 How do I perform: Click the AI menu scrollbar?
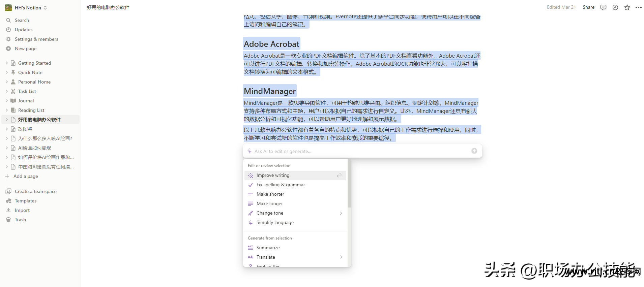pos(349,184)
